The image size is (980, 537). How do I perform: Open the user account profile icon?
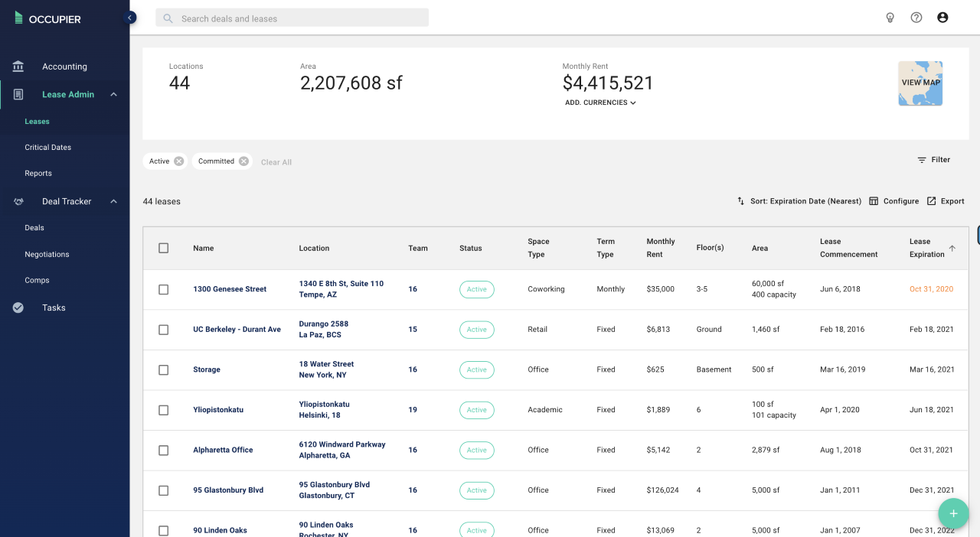[x=942, y=18]
